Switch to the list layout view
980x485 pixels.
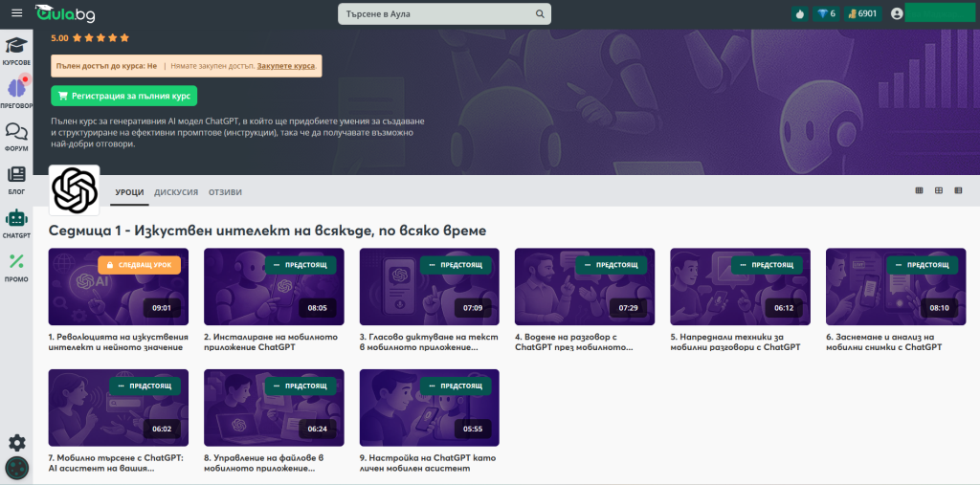click(958, 191)
